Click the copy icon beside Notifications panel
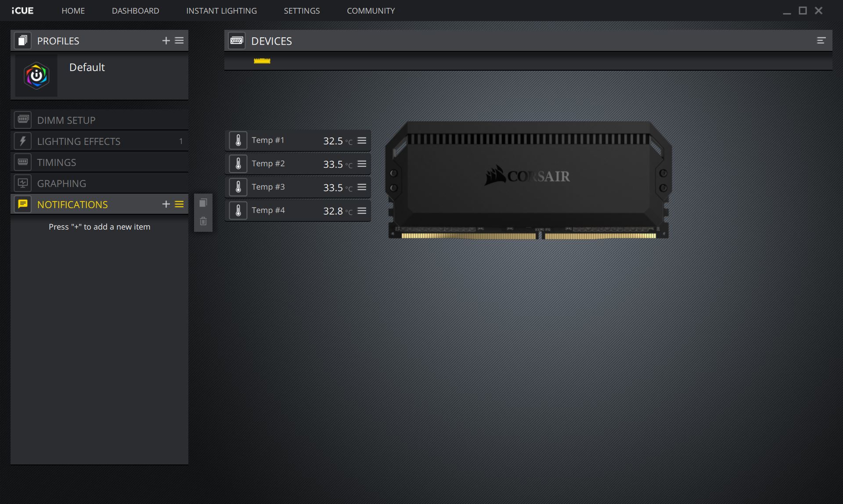 pyautogui.click(x=203, y=203)
